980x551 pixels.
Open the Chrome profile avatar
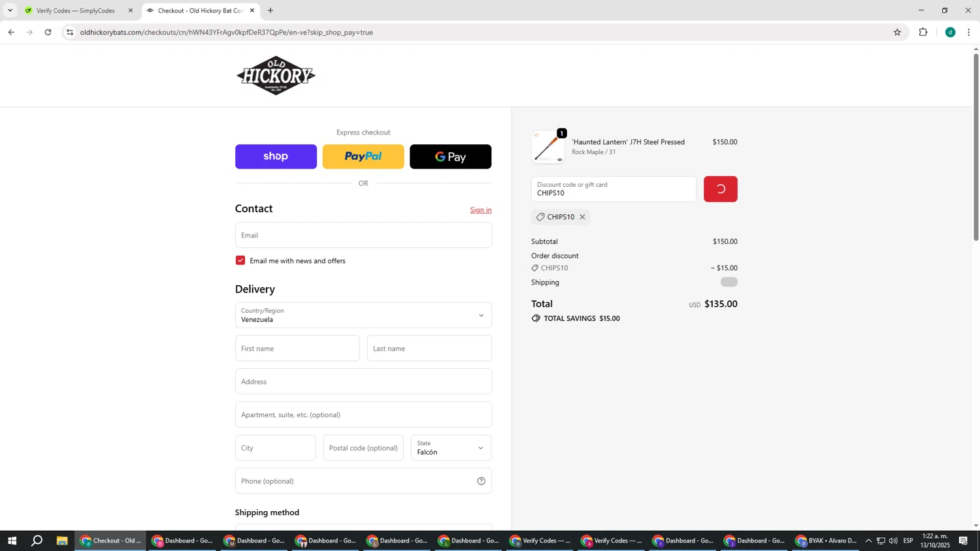[950, 32]
